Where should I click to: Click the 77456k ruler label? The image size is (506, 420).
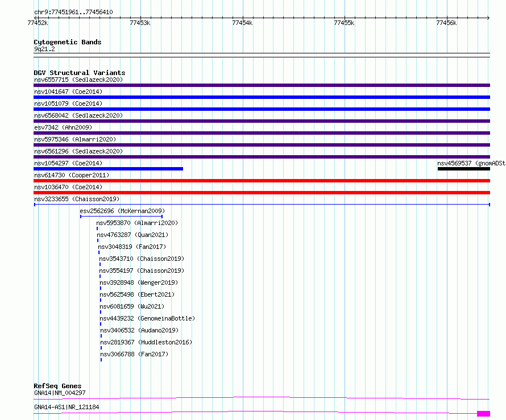pos(446,23)
